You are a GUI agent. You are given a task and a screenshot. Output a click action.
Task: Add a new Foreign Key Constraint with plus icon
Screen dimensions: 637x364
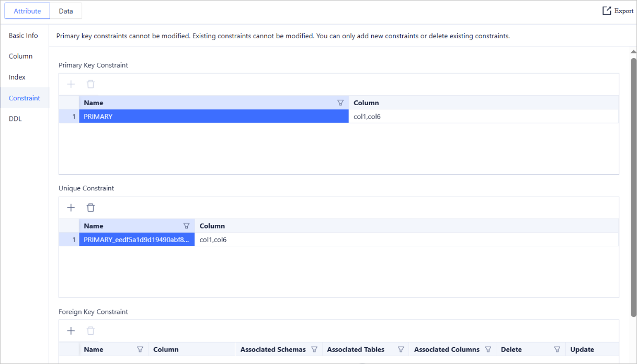[71, 331]
